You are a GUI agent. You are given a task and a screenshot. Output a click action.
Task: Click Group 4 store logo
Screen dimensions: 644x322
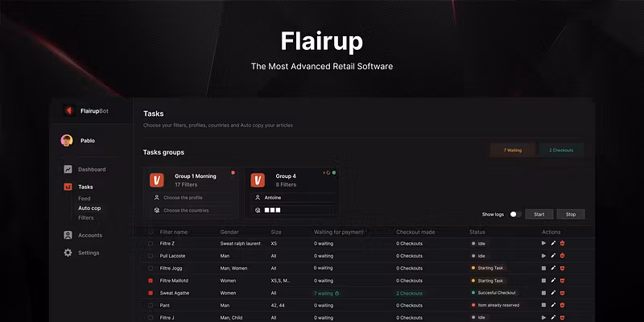click(x=258, y=180)
